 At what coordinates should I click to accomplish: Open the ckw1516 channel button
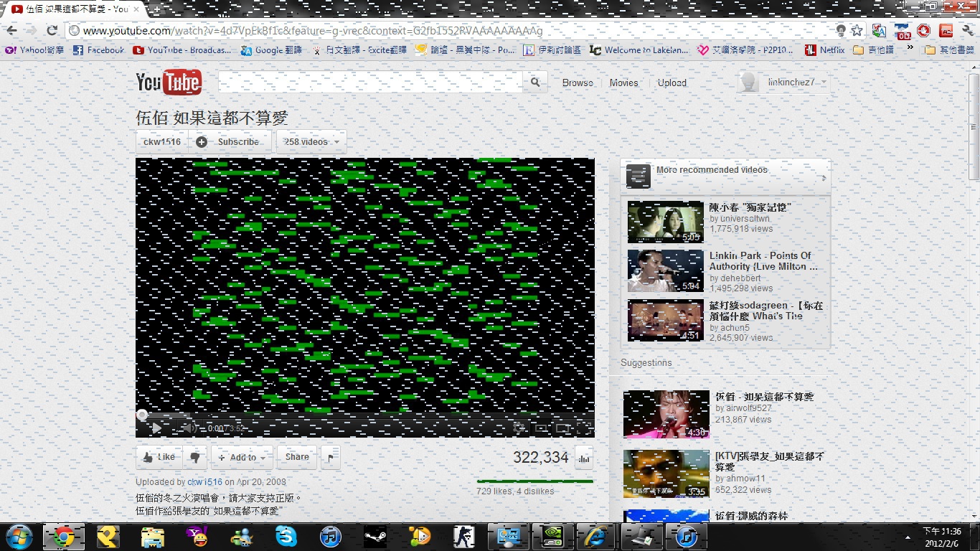[x=162, y=142]
